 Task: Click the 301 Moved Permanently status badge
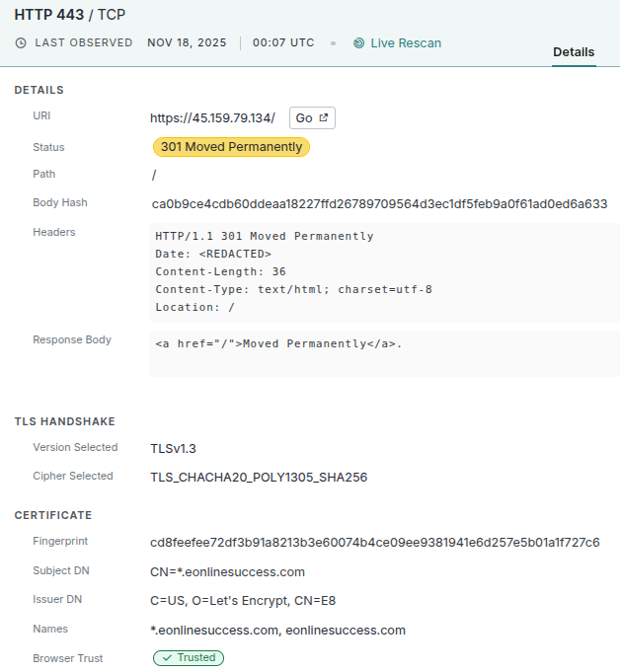point(231,147)
